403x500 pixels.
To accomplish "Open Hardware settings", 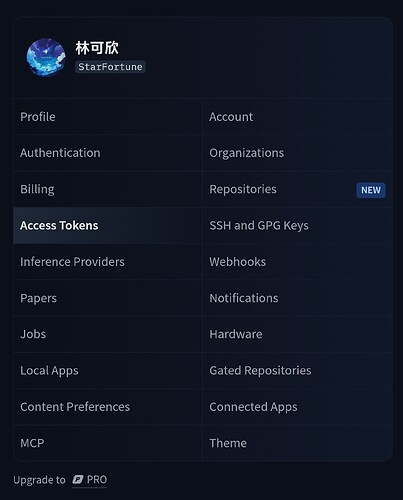I will pos(297,334).
